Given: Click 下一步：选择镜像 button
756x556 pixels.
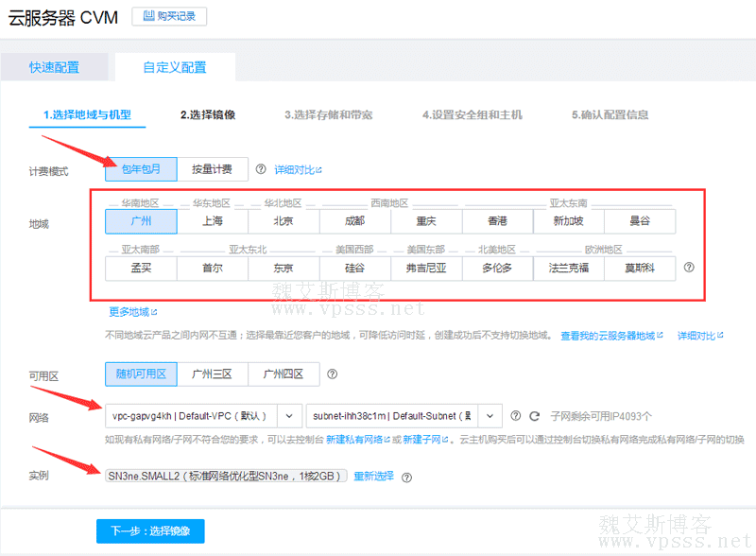Looking at the screenshot, I should [x=149, y=531].
